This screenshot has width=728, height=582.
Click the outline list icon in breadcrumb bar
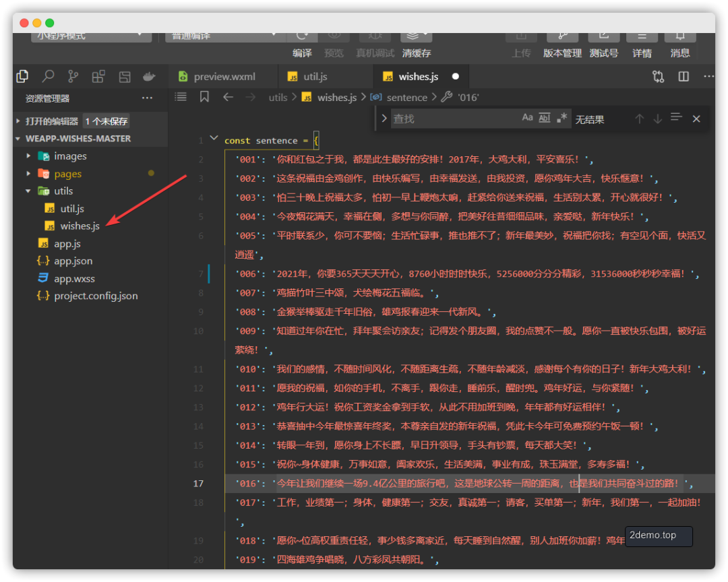181,96
